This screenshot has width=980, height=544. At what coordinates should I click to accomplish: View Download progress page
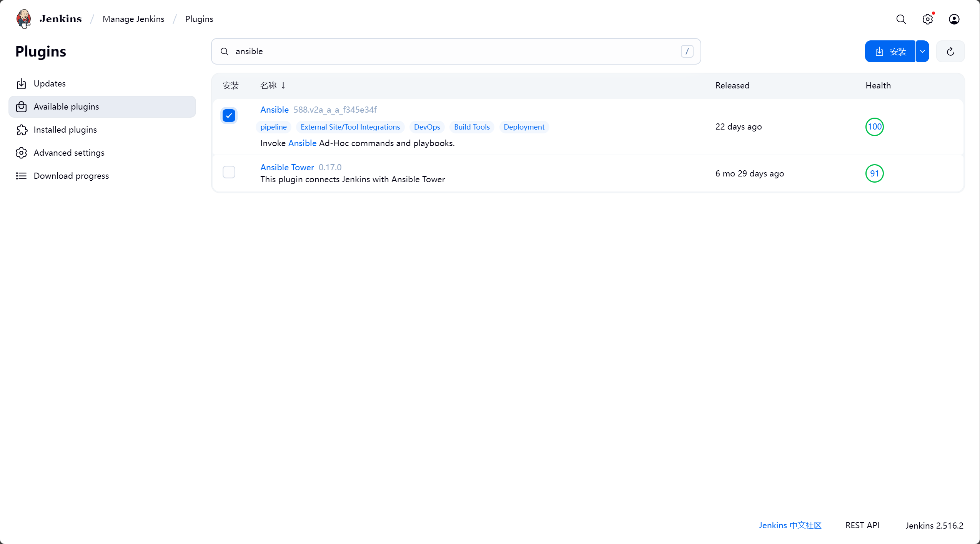[102, 176]
